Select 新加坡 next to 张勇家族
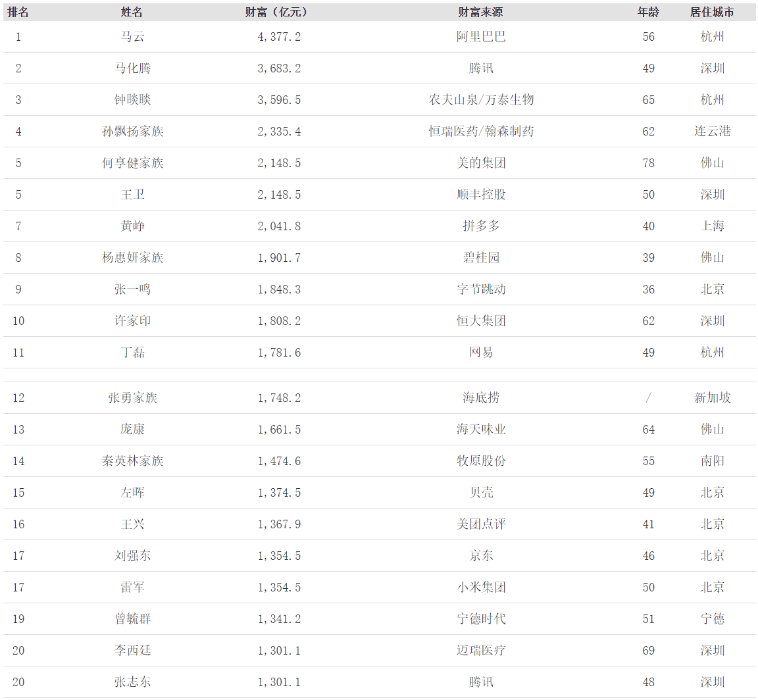Image resolution: width=758 pixels, height=700 pixels. [x=713, y=397]
